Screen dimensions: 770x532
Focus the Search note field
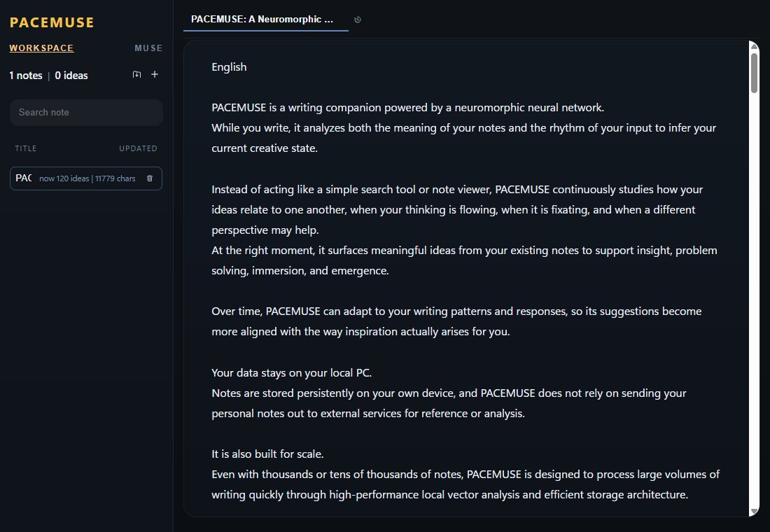[x=86, y=113]
